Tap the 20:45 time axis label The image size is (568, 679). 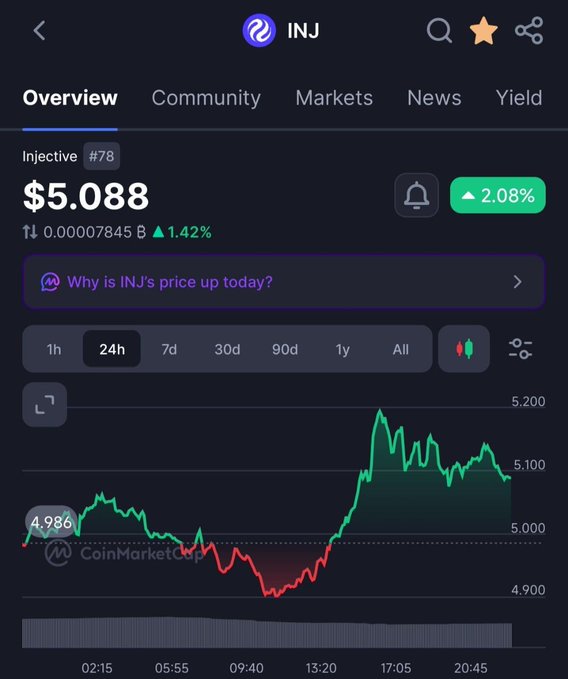point(471,668)
